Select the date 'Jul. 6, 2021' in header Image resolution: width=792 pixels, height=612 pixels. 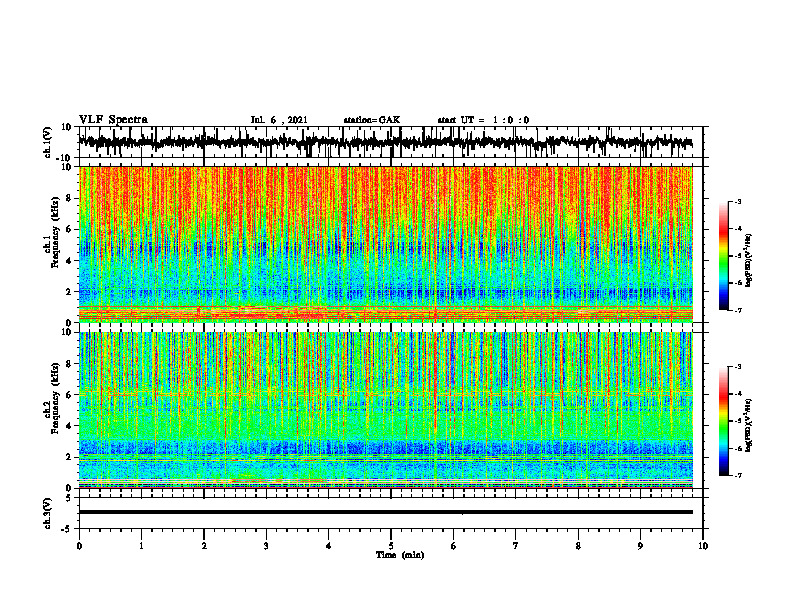(x=279, y=120)
